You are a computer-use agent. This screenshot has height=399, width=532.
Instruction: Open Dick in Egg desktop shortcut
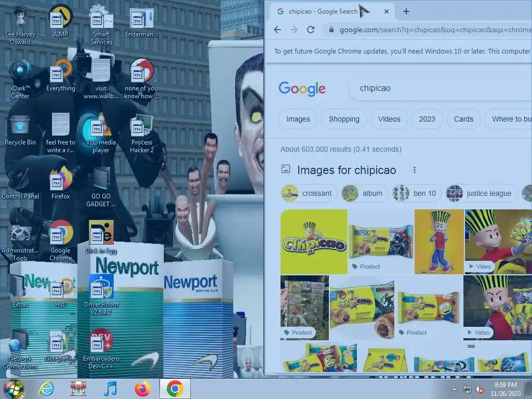pos(101,237)
